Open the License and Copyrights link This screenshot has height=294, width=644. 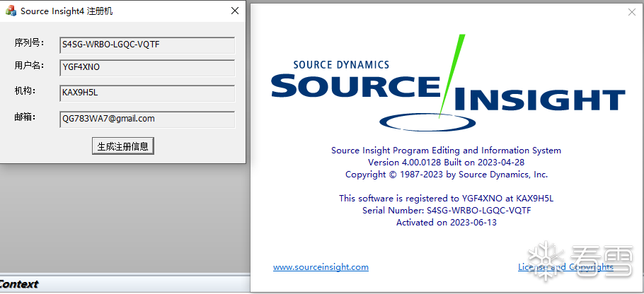(x=565, y=267)
